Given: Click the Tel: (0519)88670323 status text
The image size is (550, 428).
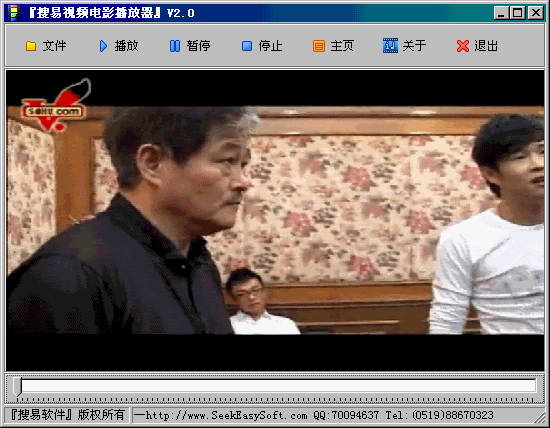Looking at the screenshot, I should click(x=440, y=415).
